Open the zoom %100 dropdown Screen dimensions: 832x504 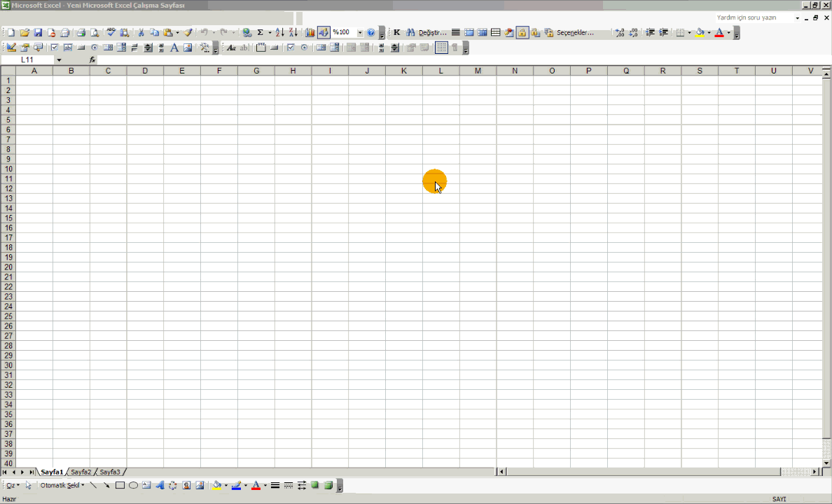click(x=360, y=33)
